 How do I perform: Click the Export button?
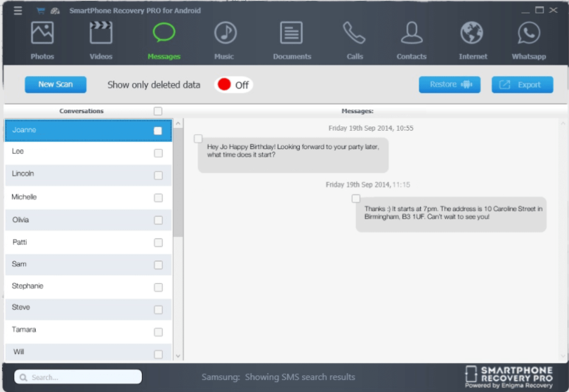523,84
